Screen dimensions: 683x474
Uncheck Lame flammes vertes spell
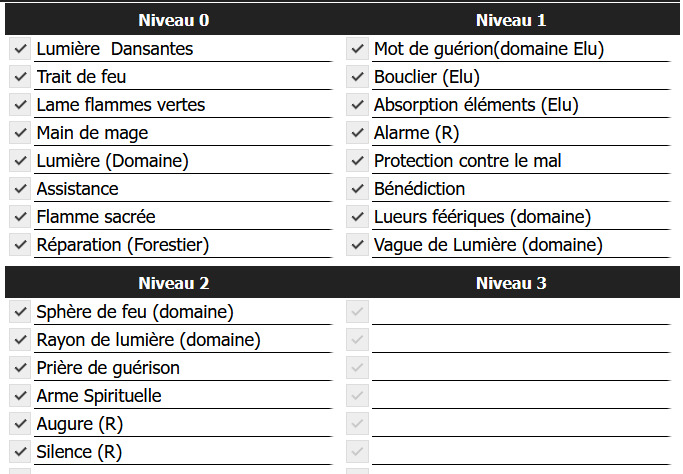[x=19, y=104]
